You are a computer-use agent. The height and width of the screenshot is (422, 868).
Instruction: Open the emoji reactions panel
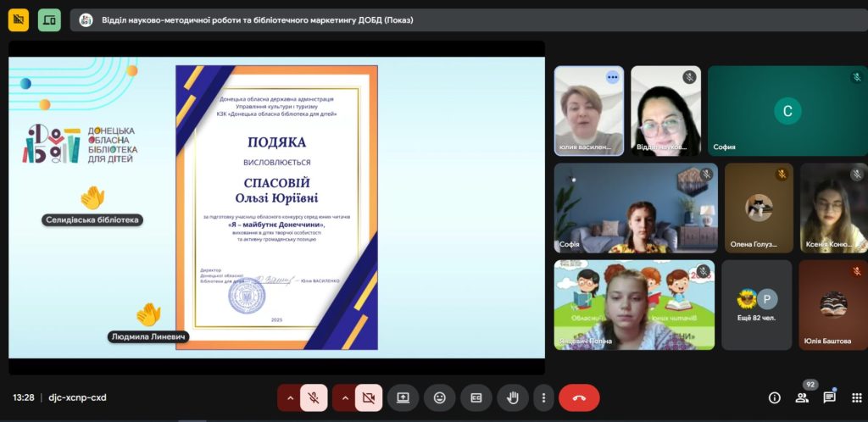point(439,397)
